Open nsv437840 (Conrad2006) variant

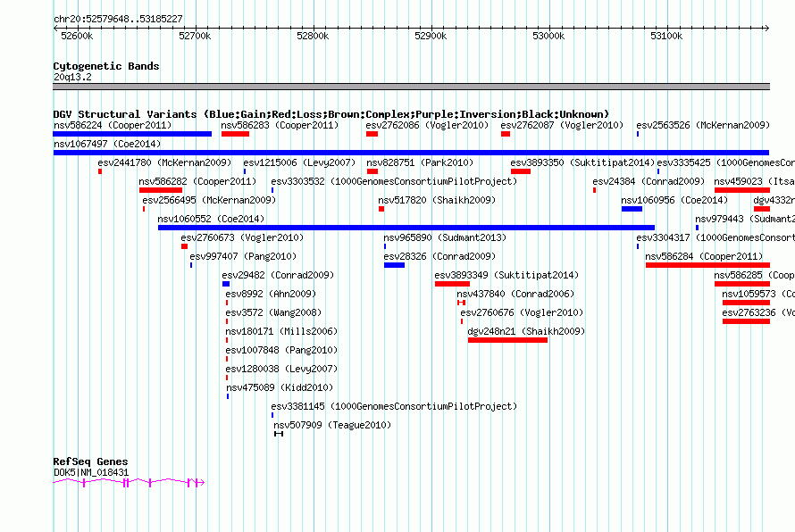515,294
